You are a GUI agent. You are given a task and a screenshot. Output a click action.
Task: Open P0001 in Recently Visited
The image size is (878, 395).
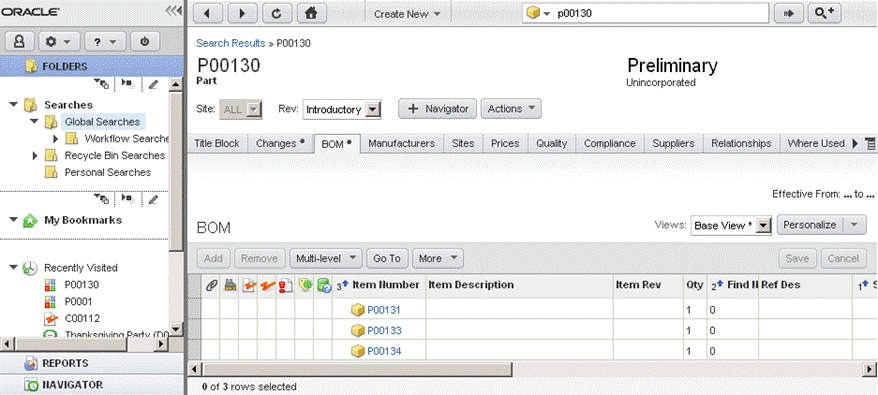pos(78,301)
